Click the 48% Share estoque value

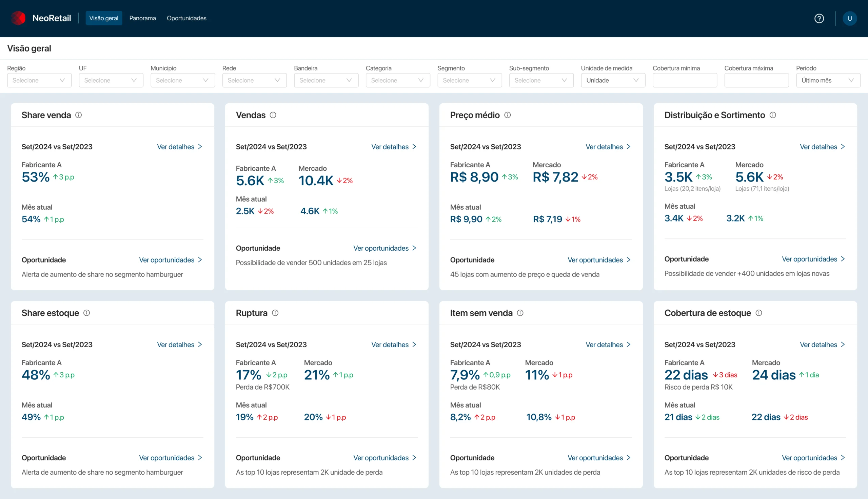coord(36,375)
